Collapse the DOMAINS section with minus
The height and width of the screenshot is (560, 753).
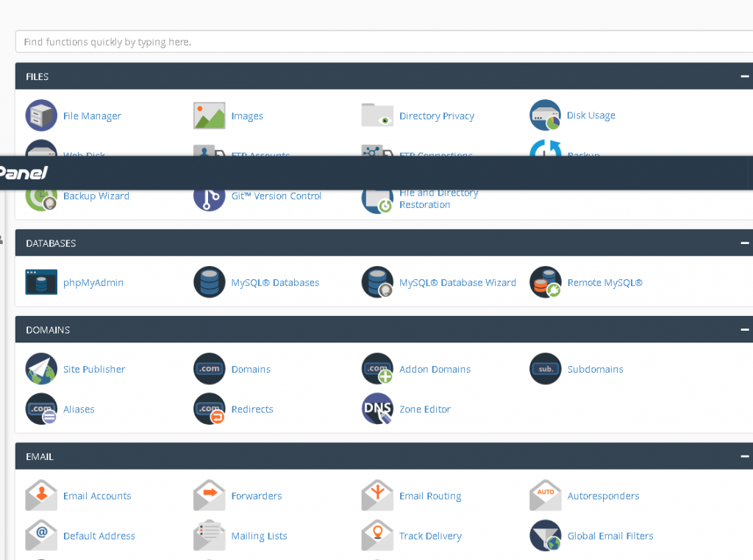coord(744,330)
